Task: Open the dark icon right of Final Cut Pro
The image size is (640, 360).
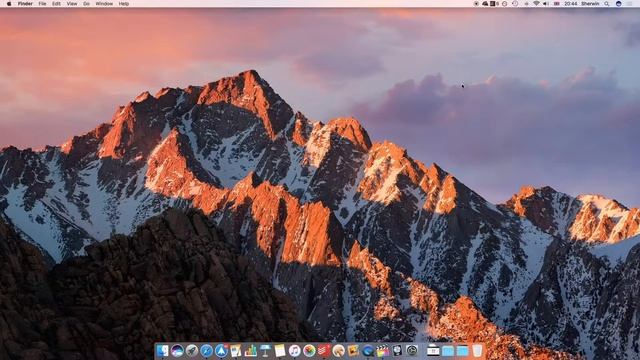Action: pos(397,351)
